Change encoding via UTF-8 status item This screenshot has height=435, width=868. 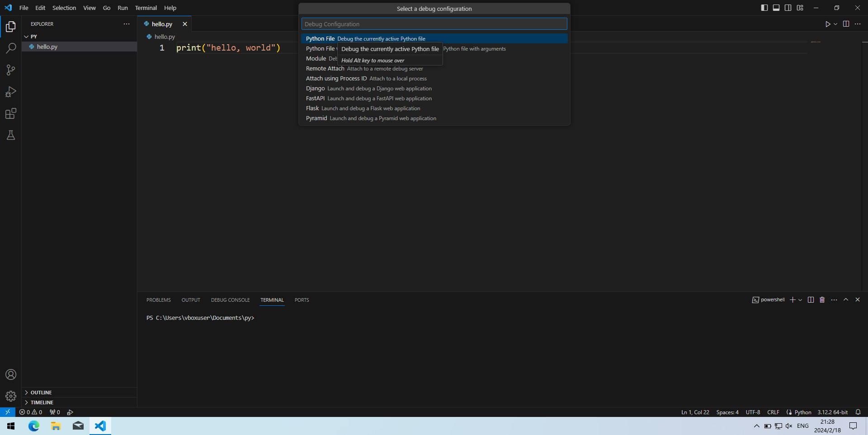click(x=753, y=412)
